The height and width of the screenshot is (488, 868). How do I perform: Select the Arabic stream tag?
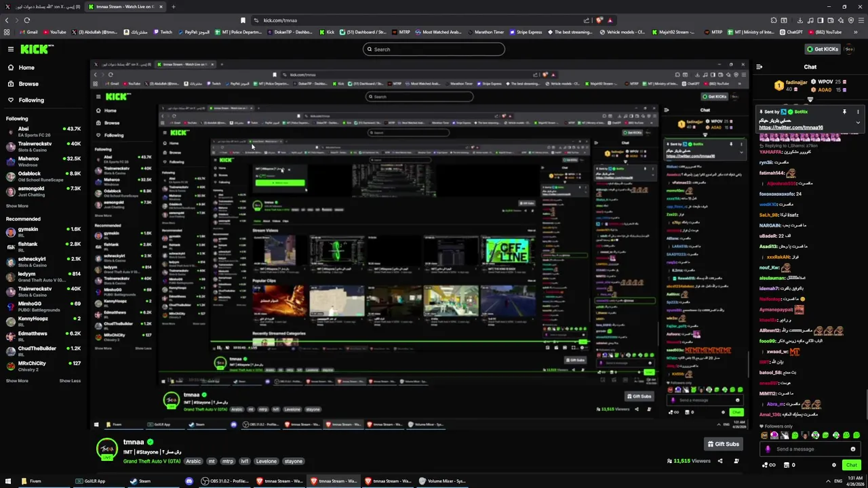[194, 461]
